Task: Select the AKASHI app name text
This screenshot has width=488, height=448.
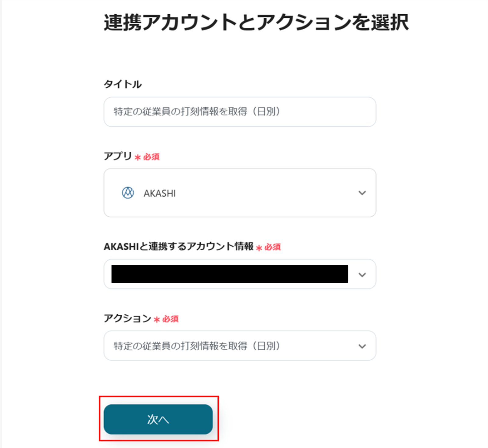Action: click(160, 193)
